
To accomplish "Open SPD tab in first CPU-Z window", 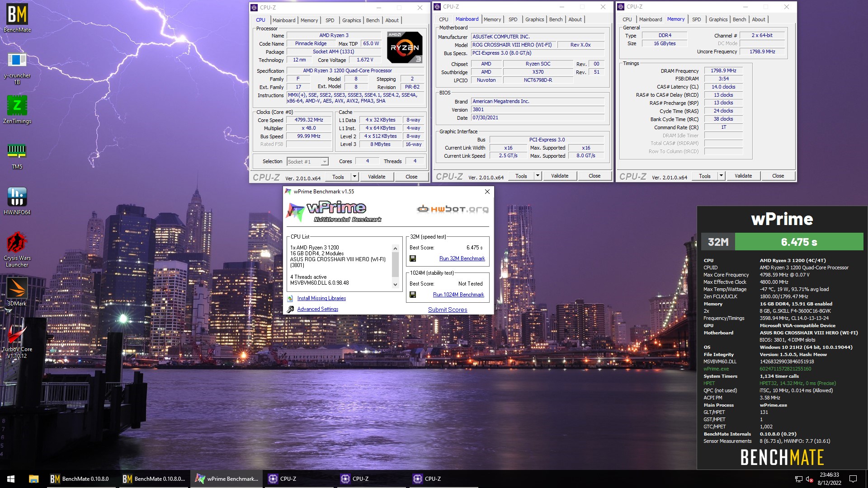I will pyautogui.click(x=330, y=20).
